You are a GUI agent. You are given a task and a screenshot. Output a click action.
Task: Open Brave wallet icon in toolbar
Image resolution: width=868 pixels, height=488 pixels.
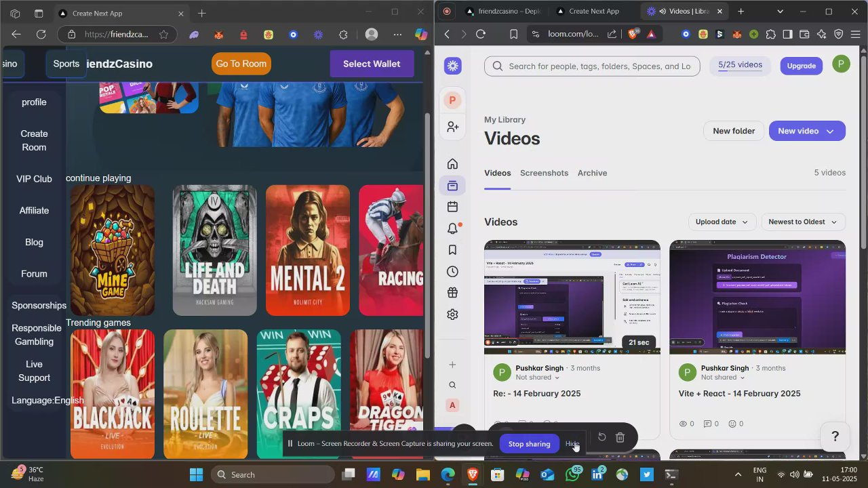pos(804,34)
